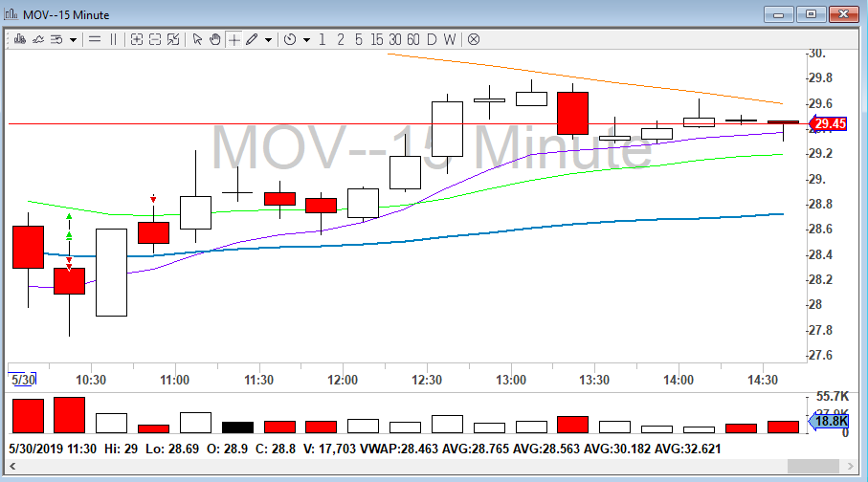868x482 pixels.
Task: Click the zoom to fit icon
Action: (173, 39)
